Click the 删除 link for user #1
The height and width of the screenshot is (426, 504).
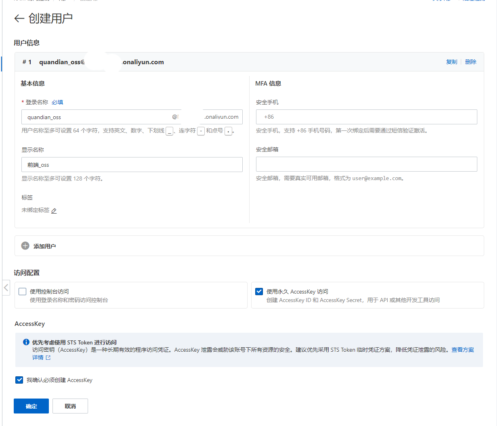(x=470, y=62)
